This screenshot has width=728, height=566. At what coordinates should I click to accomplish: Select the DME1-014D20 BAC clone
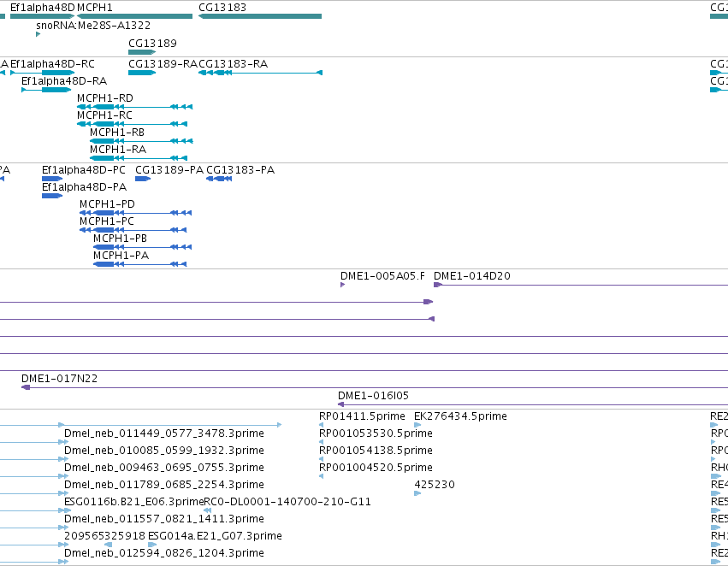[581, 285]
